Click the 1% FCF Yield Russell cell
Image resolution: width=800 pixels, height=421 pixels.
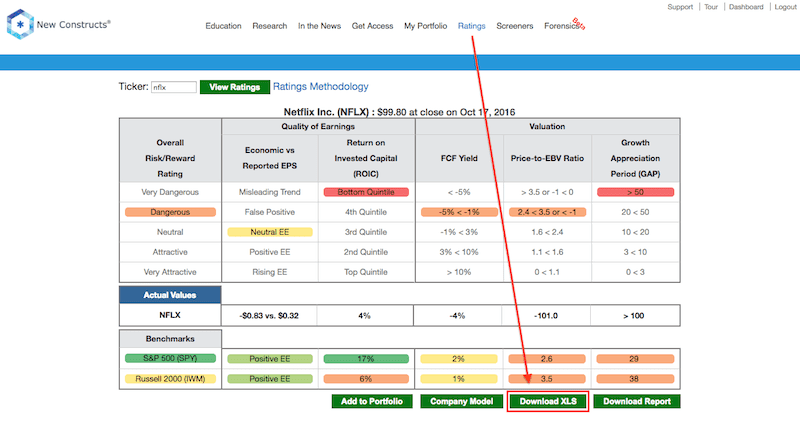tap(459, 379)
